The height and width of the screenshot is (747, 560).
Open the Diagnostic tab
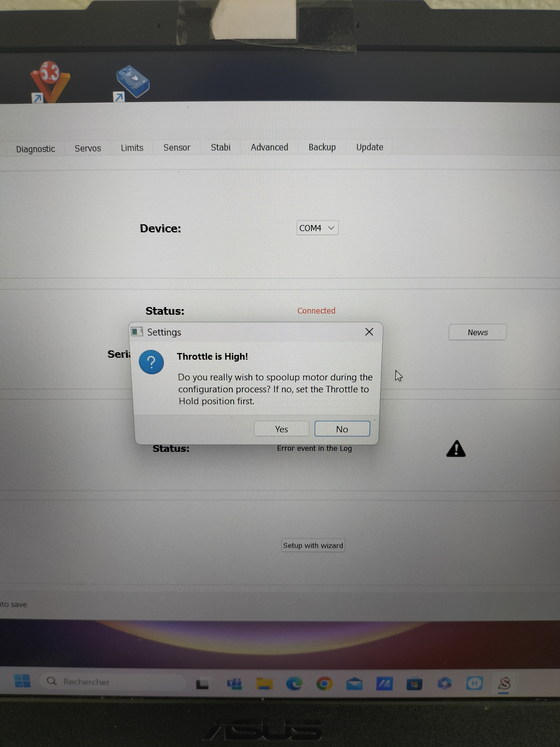(x=35, y=149)
